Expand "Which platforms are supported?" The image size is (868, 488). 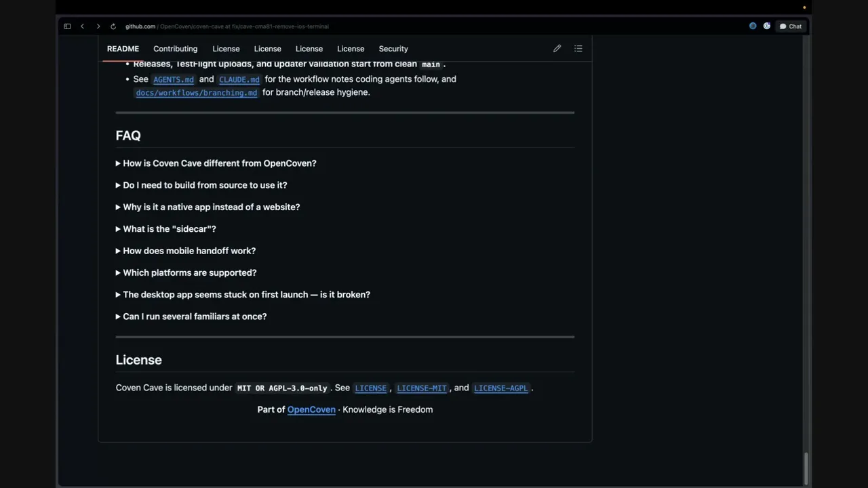coord(186,272)
